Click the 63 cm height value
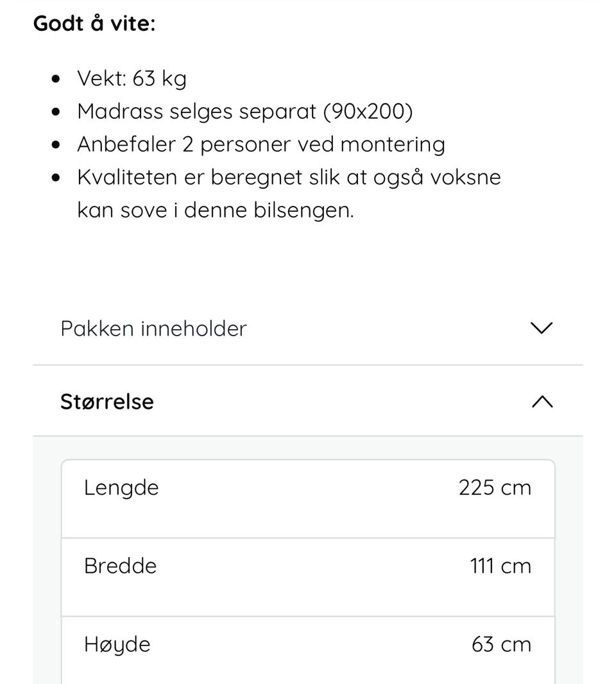 (x=501, y=644)
